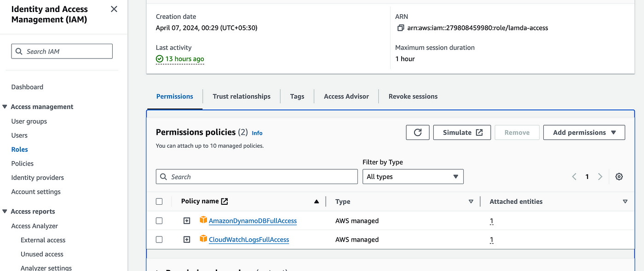Sort policies by Type column arrow
The width and height of the screenshot is (644, 271).
pos(471,202)
